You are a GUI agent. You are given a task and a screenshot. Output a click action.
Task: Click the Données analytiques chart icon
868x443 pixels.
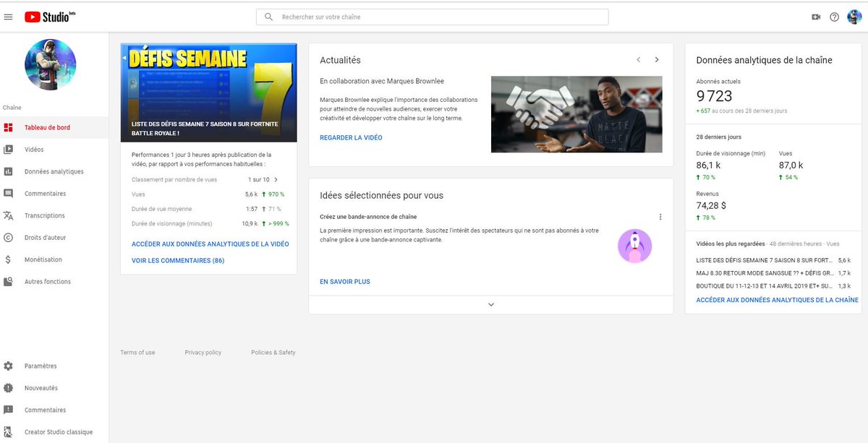click(x=9, y=172)
